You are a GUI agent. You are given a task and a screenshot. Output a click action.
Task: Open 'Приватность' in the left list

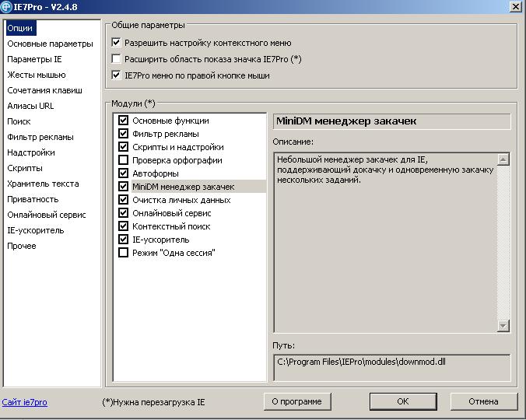33,199
